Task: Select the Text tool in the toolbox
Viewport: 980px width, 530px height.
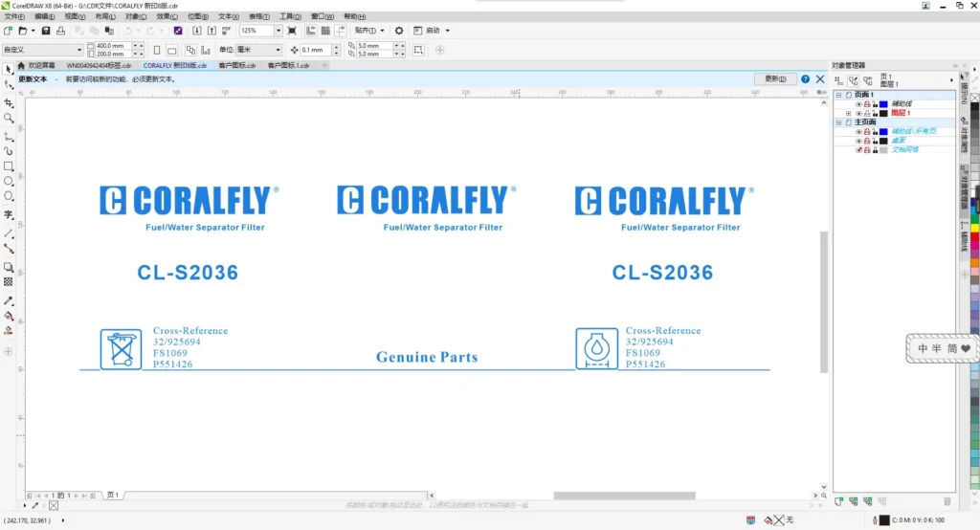Action: tap(8, 214)
